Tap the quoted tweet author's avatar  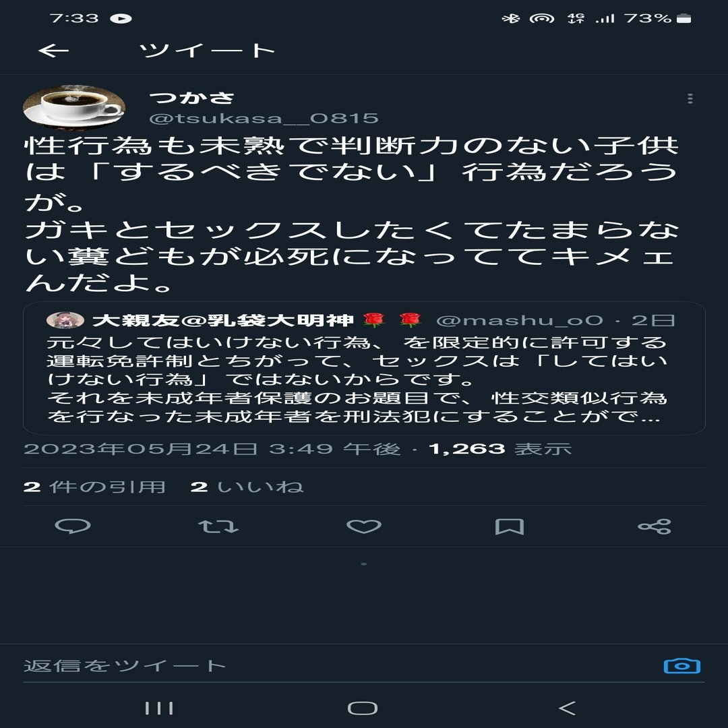65,320
